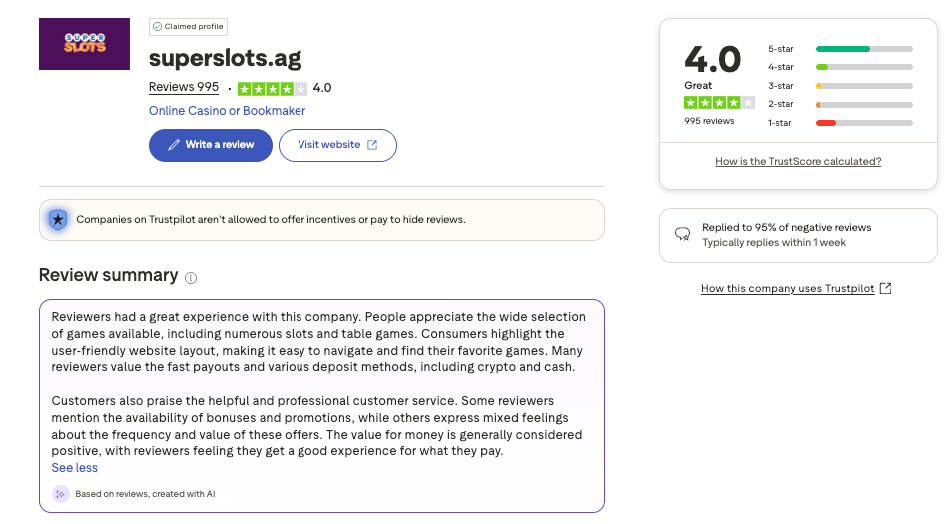Click the external link icon on Visit website
This screenshot has height=524, width=948.
point(372,145)
